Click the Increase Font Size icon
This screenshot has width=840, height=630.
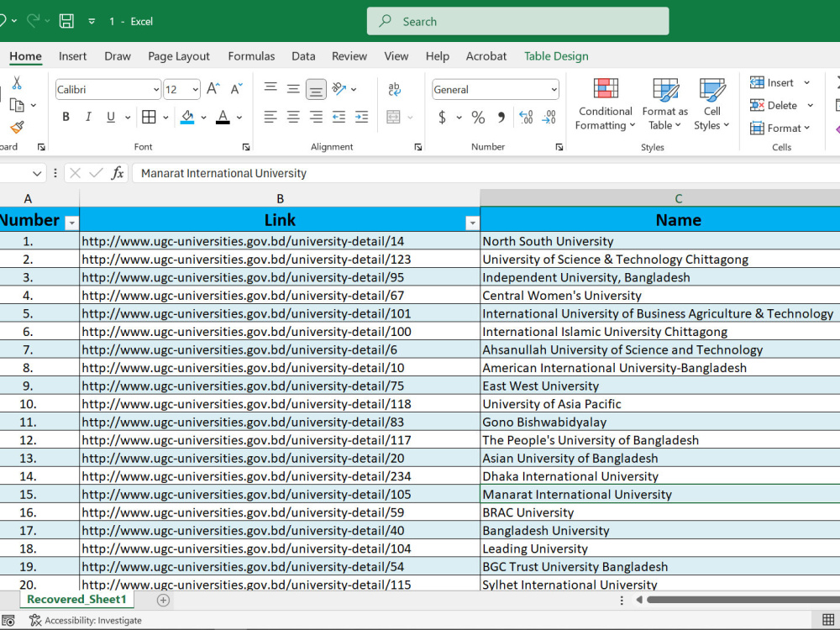tap(213, 89)
